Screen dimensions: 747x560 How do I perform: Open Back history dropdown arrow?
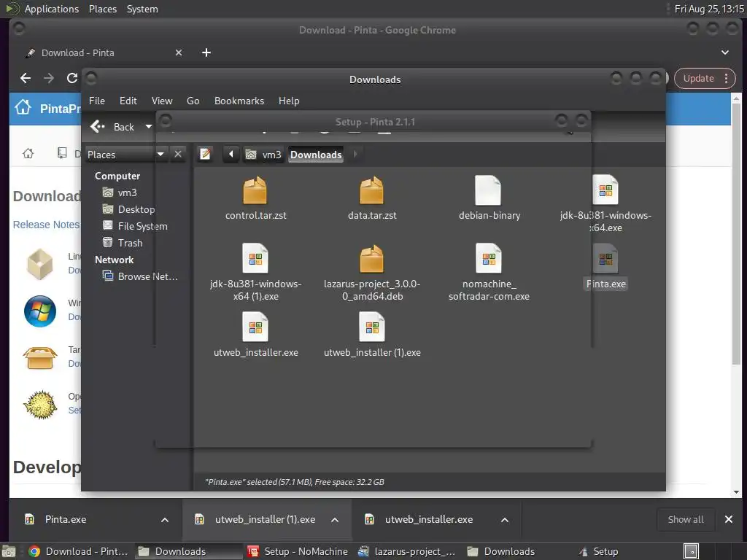coord(149,127)
